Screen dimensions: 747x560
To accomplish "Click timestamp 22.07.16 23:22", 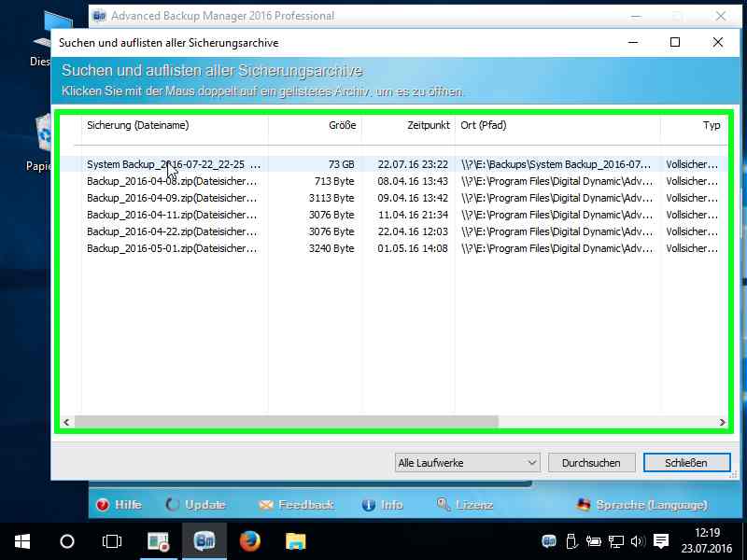I will coord(413,164).
